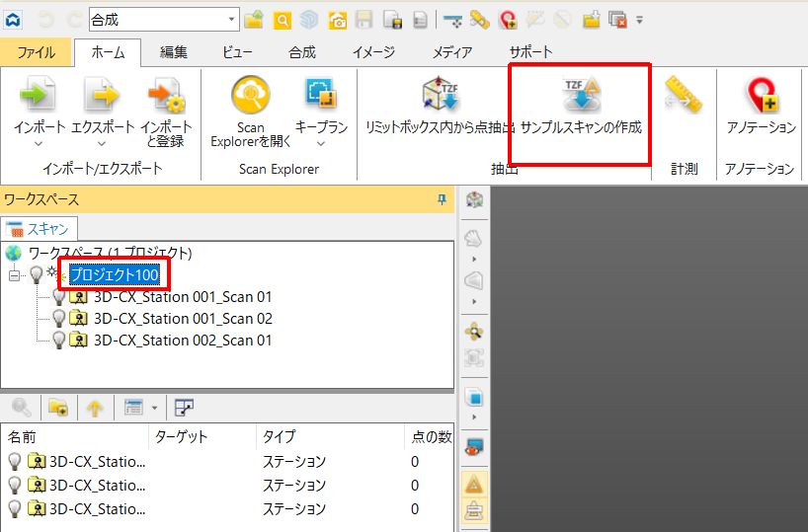Toggle the orthographic projection icon at toolbar bottom

pyautogui.click(x=474, y=511)
